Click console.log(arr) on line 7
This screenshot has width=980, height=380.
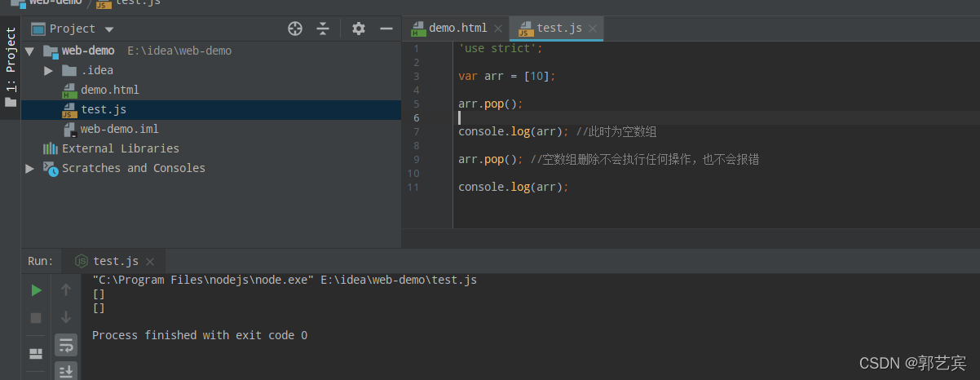tap(513, 131)
